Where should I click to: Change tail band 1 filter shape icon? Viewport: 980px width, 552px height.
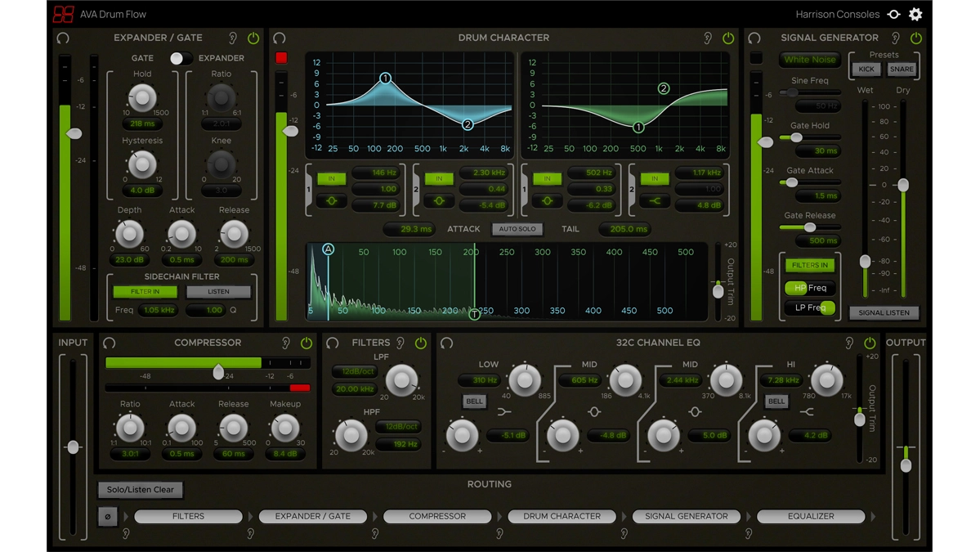click(548, 201)
